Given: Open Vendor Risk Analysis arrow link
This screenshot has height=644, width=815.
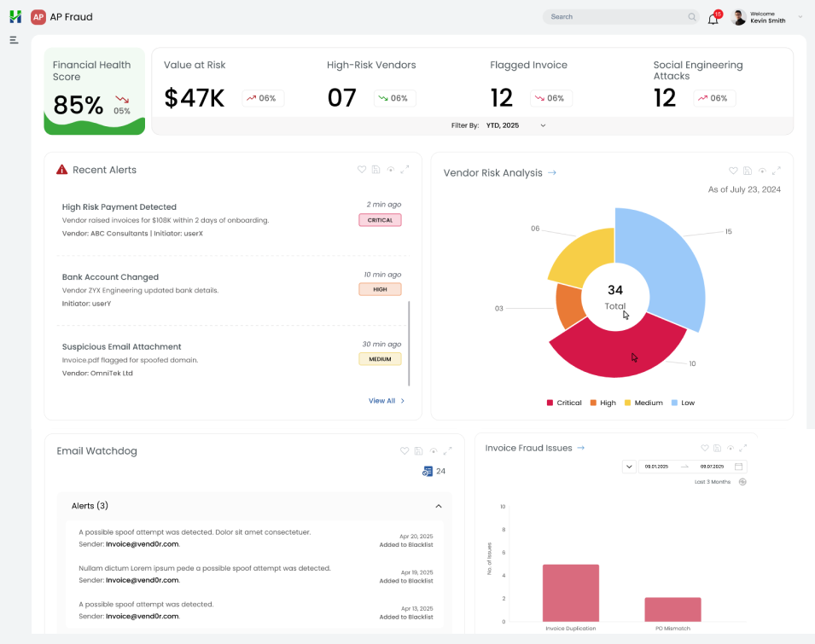Looking at the screenshot, I should pyautogui.click(x=552, y=173).
